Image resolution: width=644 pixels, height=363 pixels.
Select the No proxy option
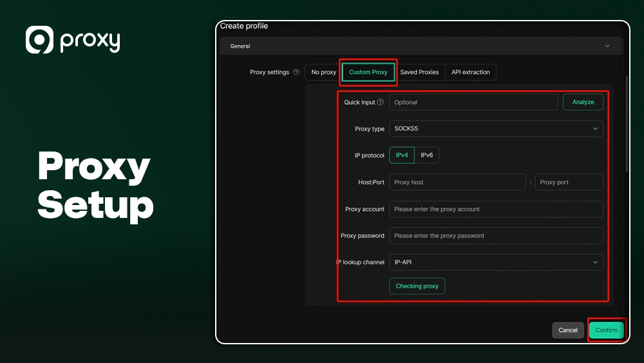pos(323,72)
